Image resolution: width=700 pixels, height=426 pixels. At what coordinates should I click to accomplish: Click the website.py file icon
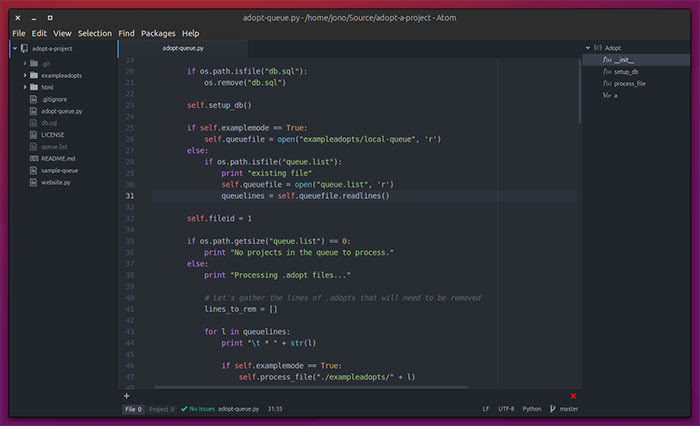pyautogui.click(x=33, y=182)
